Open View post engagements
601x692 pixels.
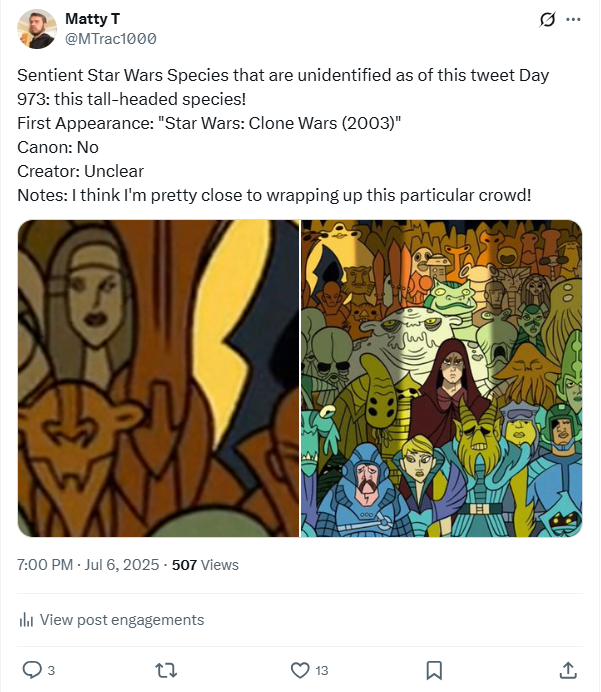tap(121, 620)
